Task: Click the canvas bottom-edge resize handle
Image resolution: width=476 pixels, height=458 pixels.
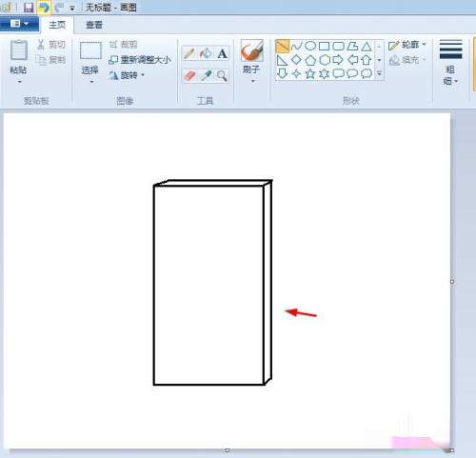Action: (227, 450)
